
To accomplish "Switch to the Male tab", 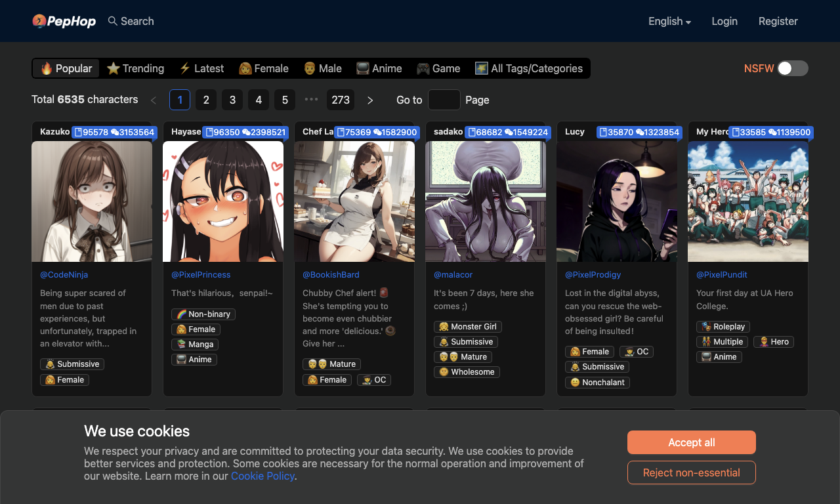I will click(x=322, y=68).
